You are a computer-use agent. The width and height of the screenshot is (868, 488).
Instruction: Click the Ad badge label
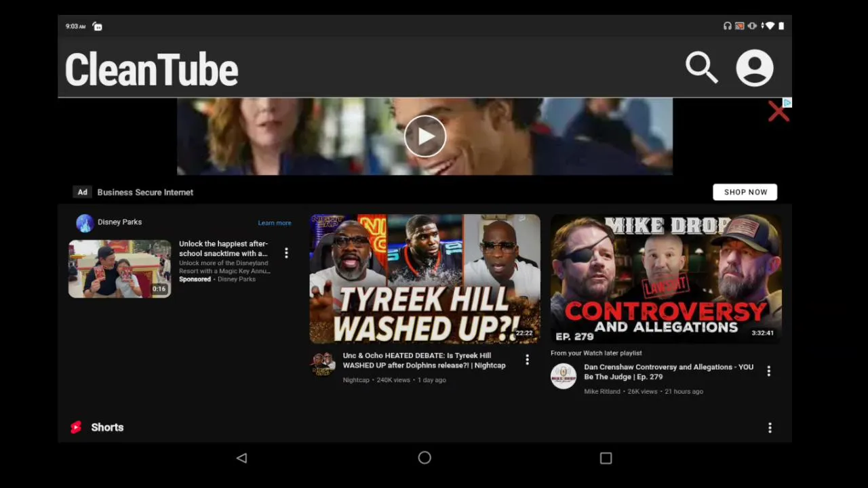(82, 192)
